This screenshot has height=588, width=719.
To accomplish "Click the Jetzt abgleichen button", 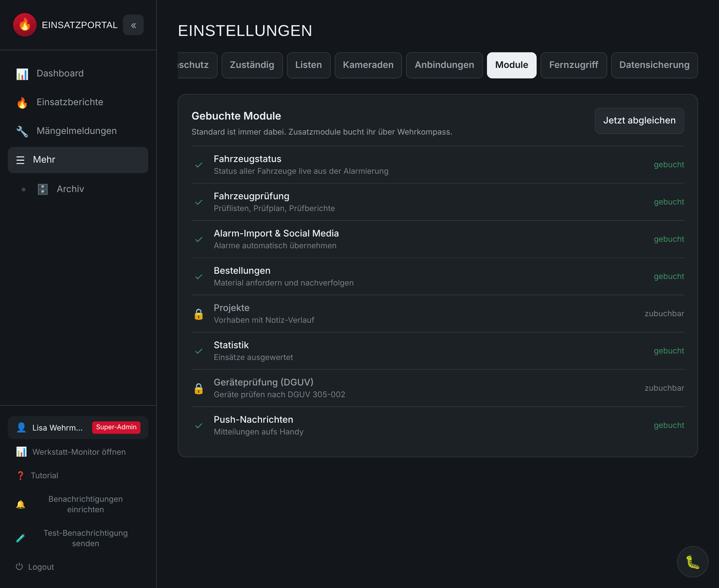I will (x=639, y=121).
